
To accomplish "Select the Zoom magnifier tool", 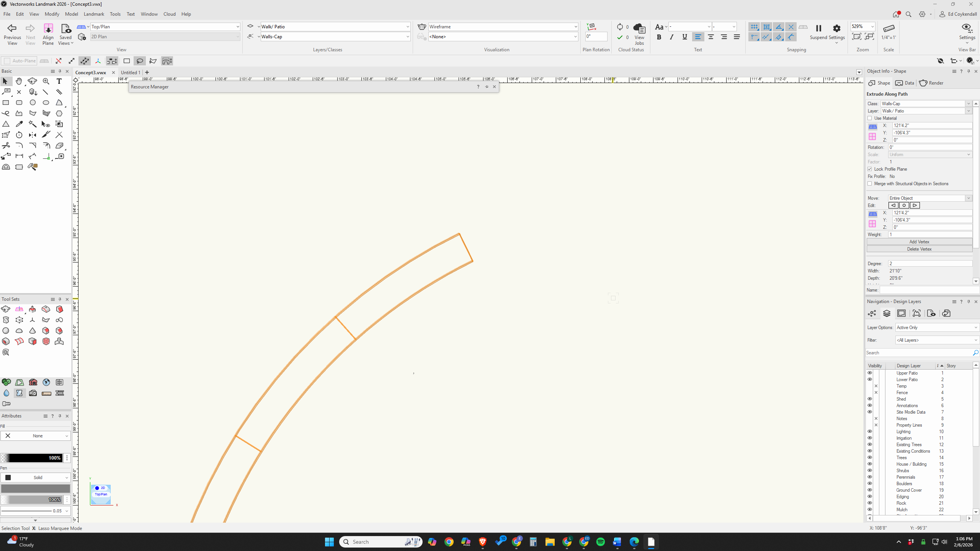I will coord(46,81).
